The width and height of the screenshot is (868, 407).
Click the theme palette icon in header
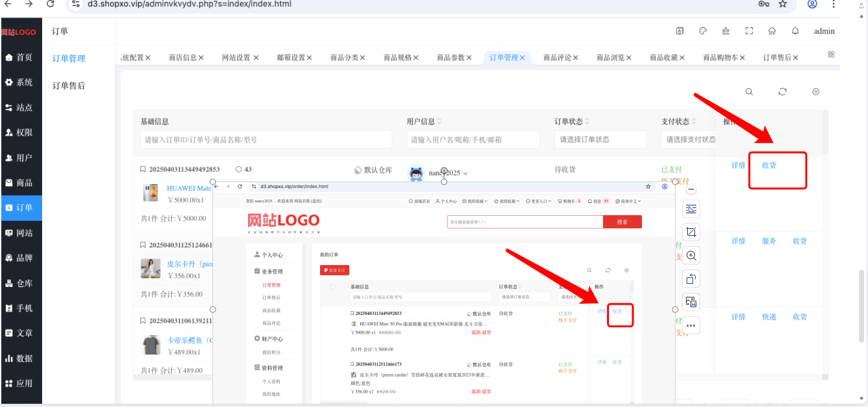(703, 30)
